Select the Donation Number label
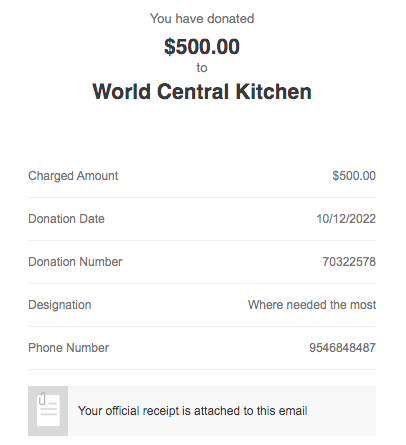This screenshot has height=445, width=406. coord(75,262)
